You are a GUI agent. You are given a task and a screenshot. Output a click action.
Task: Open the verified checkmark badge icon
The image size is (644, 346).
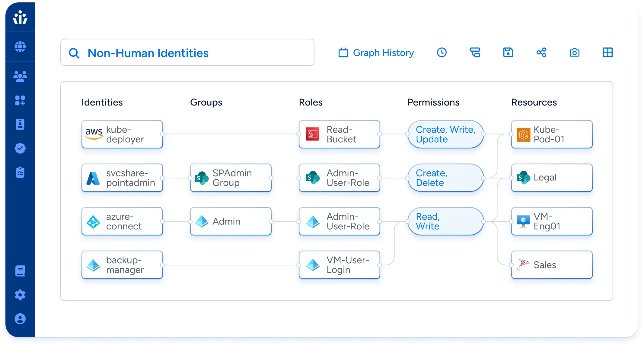(x=20, y=148)
